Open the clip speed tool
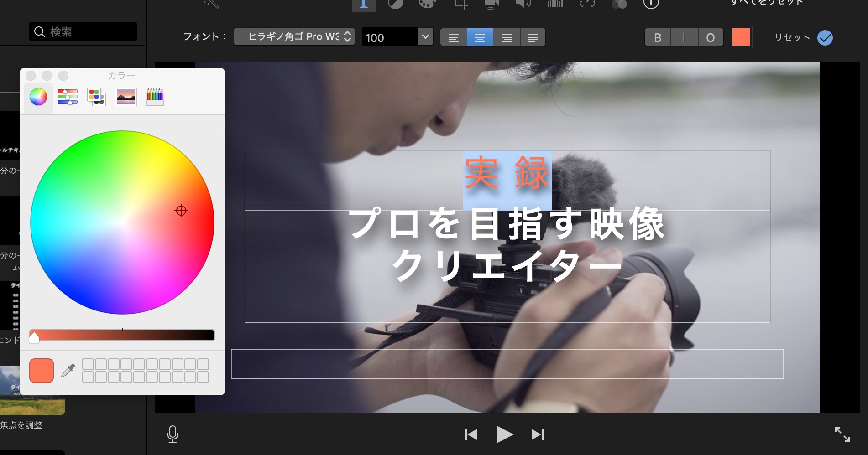 coord(587,4)
